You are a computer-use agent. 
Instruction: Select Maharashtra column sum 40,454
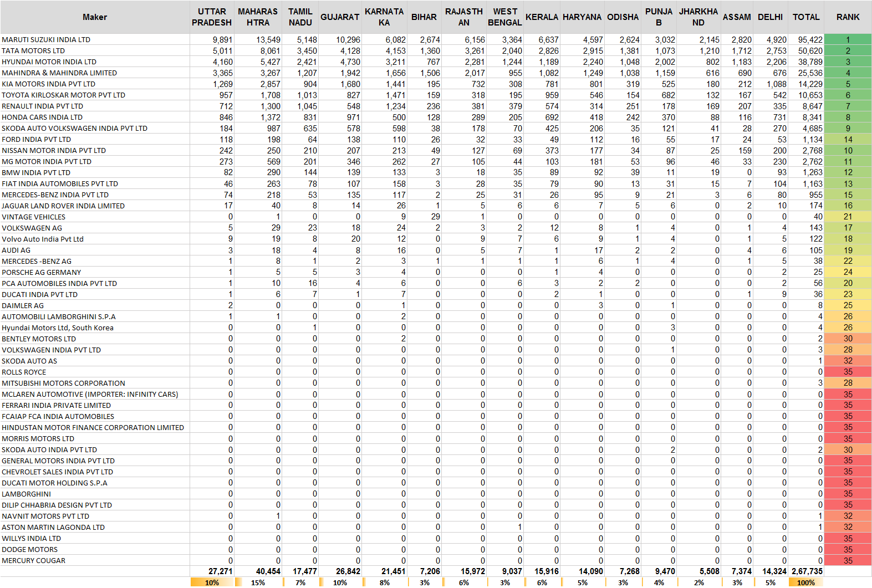[258, 571]
